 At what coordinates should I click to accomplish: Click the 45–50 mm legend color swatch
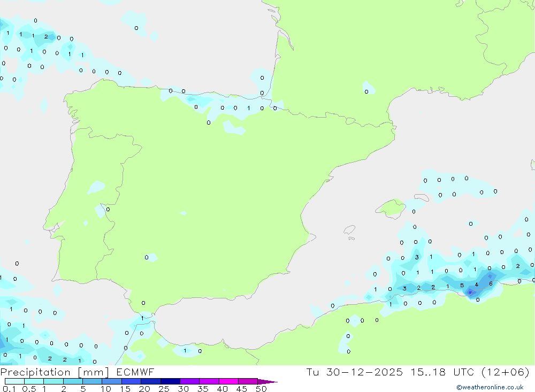(x=248, y=381)
